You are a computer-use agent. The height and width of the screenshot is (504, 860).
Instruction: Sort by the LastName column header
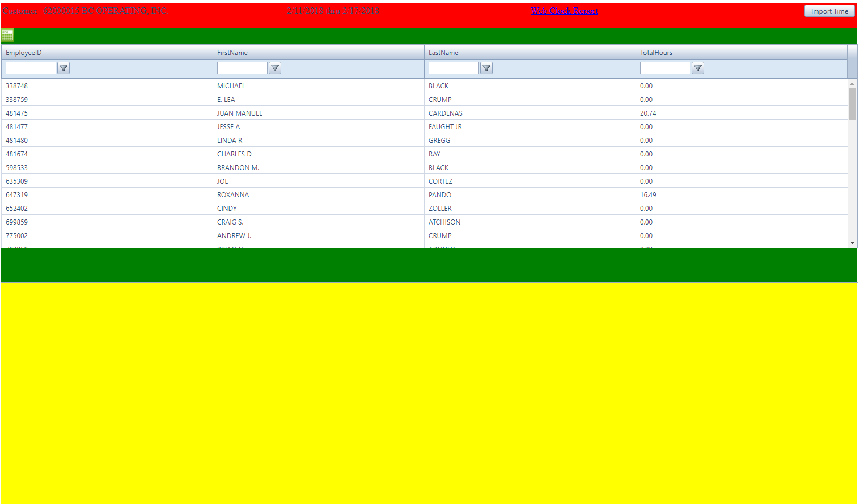coord(443,53)
